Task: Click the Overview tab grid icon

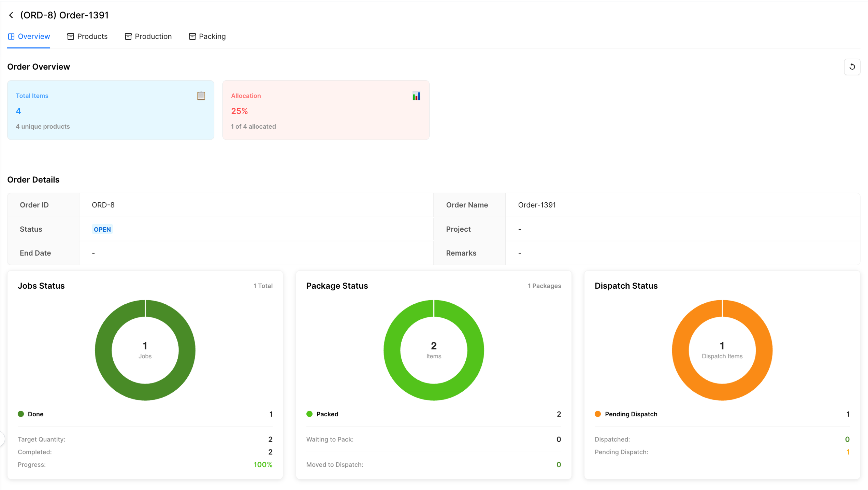Action: tap(11, 36)
